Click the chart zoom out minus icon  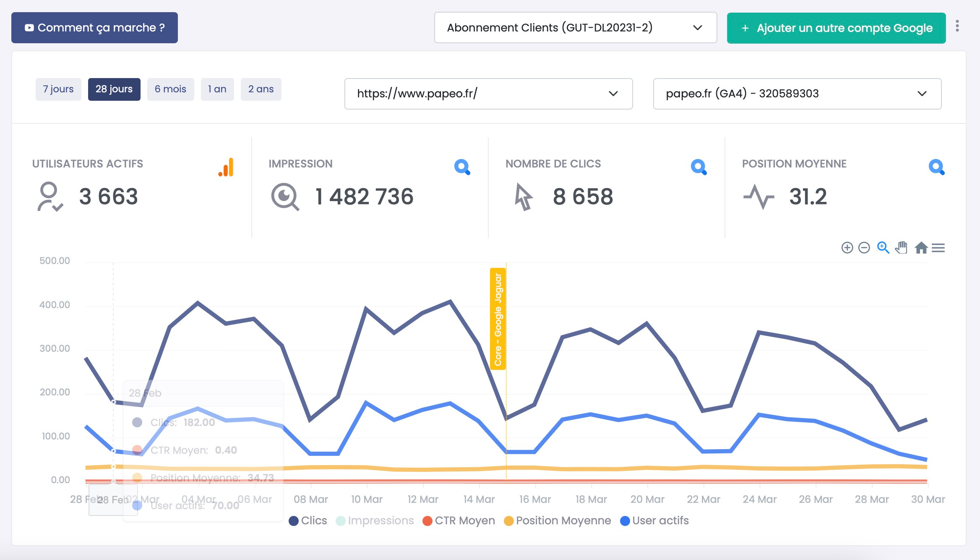864,248
